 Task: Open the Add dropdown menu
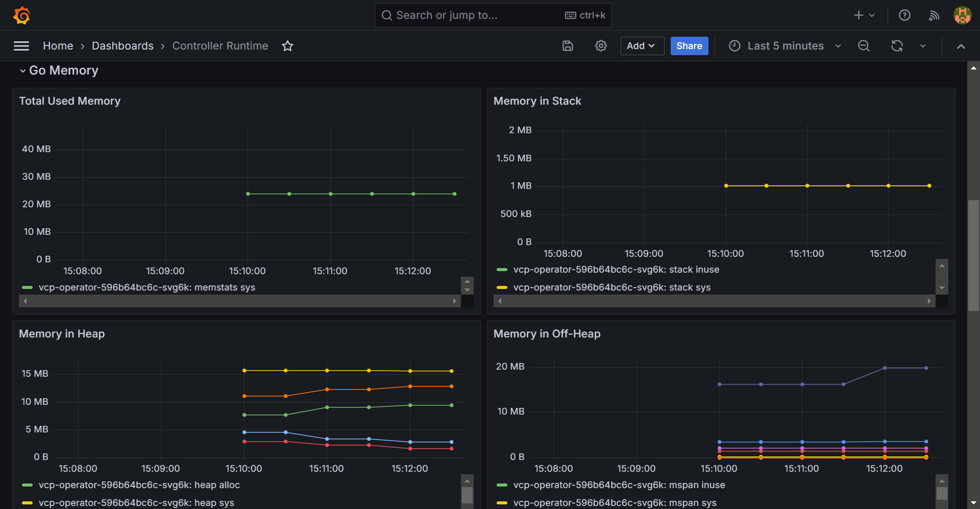(642, 46)
